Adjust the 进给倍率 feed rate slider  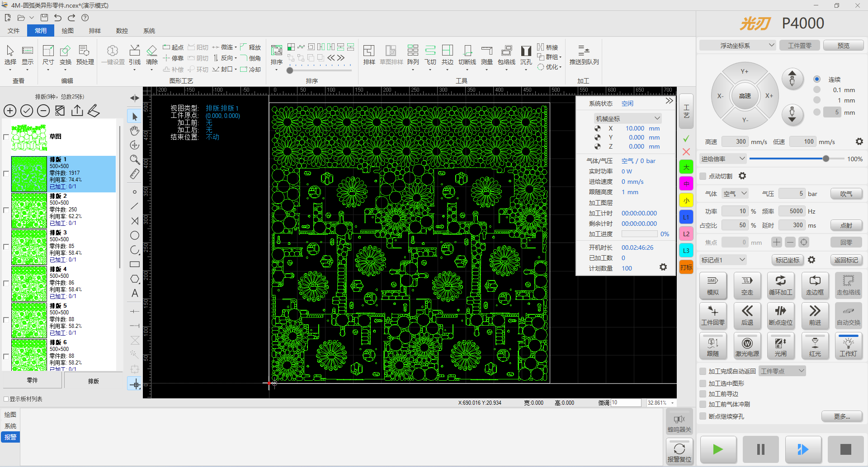(826, 159)
